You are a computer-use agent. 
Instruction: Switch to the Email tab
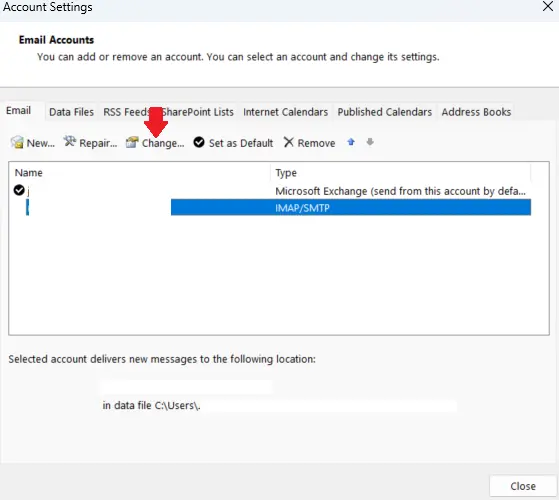[x=19, y=110]
